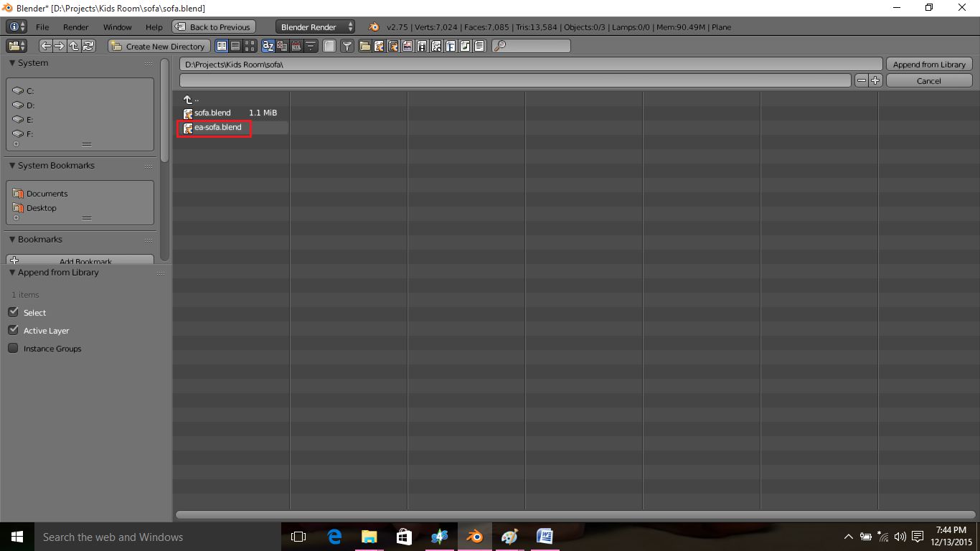
Task: Toggle showing folders filter
Action: click(365, 46)
